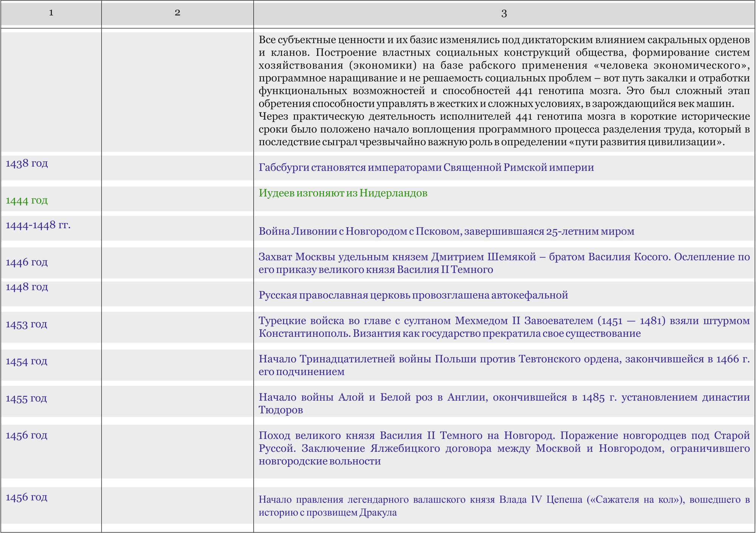Click the sentence starting Через практическую деятельность

pyautogui.click(x=504, y=129)
